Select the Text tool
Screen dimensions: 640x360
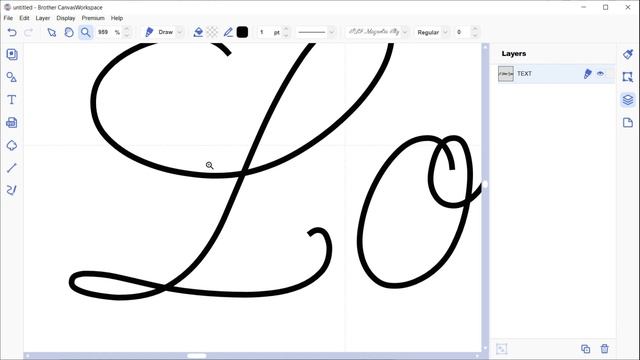[x=12, y=100]
